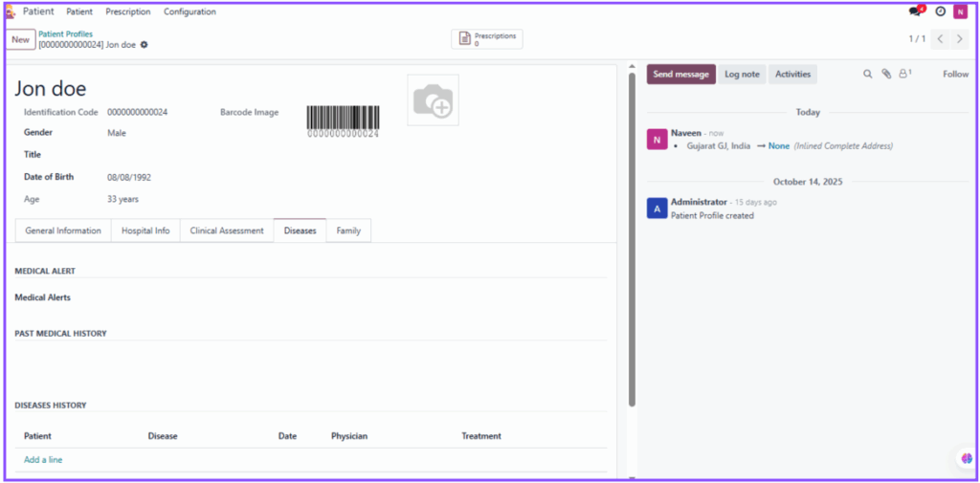
Task: Click the paperclip attachments icon
Action: pos(886,74)
